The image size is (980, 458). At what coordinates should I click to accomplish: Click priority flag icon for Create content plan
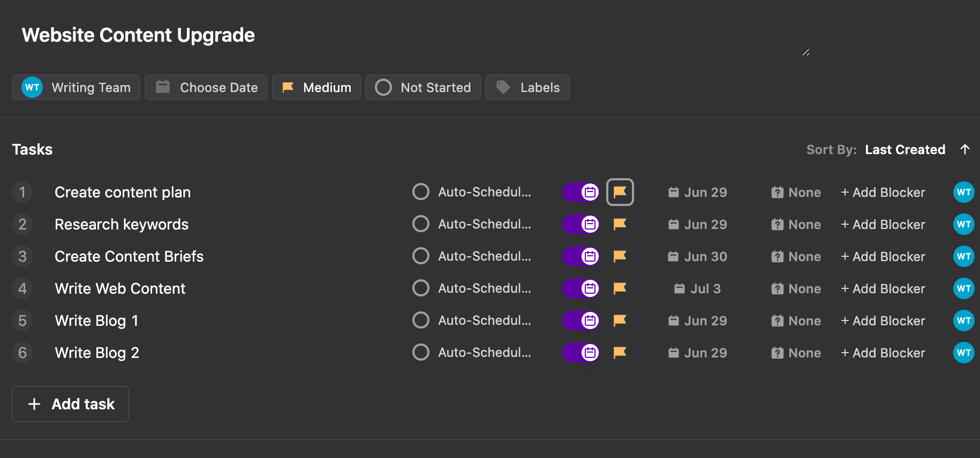620,192
